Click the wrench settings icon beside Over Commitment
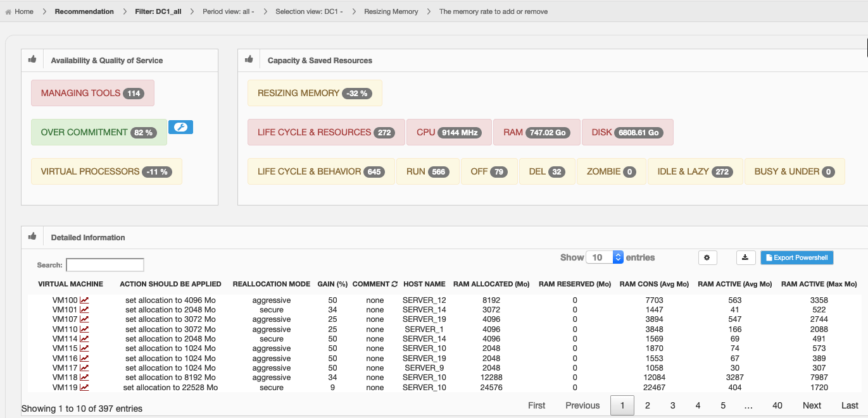 (180, 127)
